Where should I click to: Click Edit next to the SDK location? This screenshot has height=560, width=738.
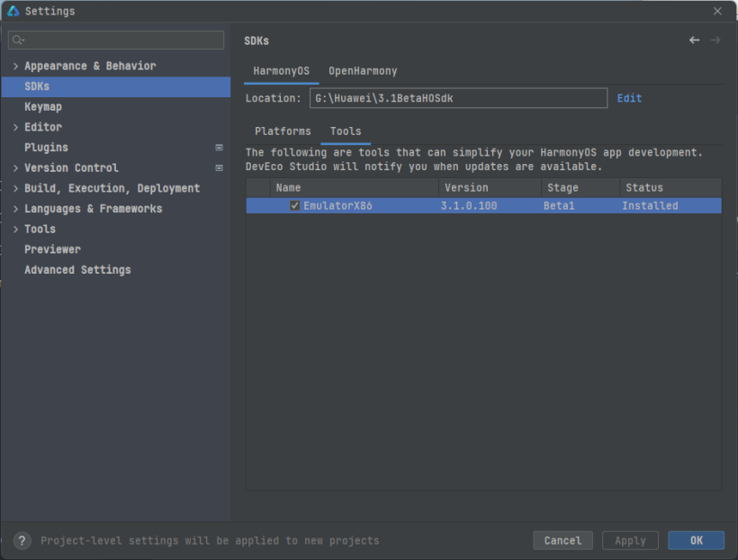[629, 97]
